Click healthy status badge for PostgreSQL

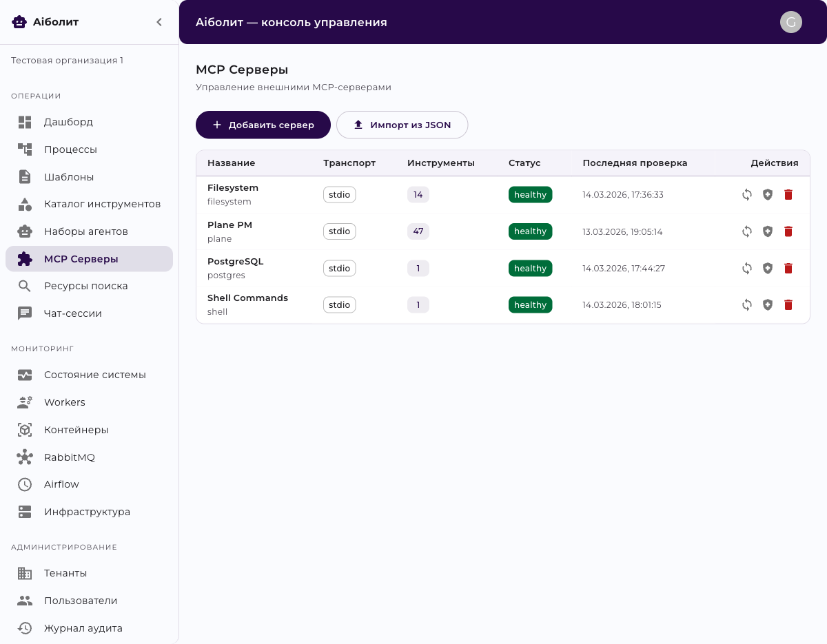[530, 269]
